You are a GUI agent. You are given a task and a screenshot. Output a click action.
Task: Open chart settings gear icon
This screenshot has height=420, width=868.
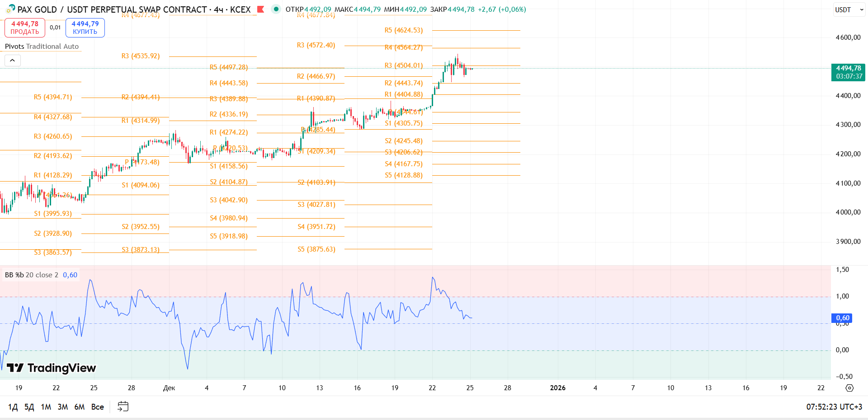coord(849,388)
